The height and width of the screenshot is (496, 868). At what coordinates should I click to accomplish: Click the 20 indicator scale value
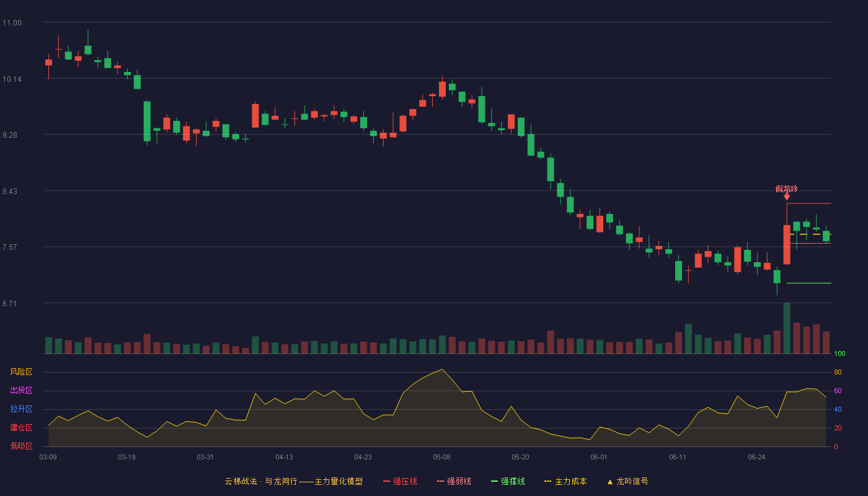click(838, 428)
